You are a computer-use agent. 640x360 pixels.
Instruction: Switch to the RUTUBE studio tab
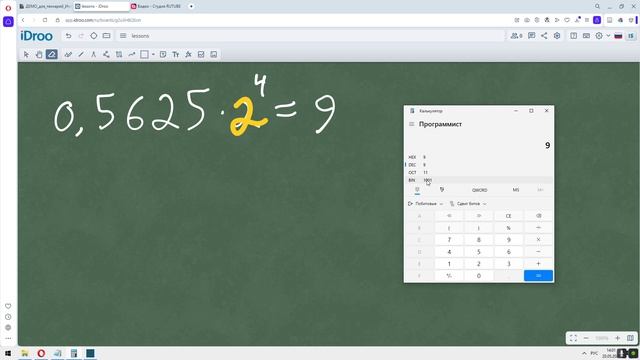(157, 6)
